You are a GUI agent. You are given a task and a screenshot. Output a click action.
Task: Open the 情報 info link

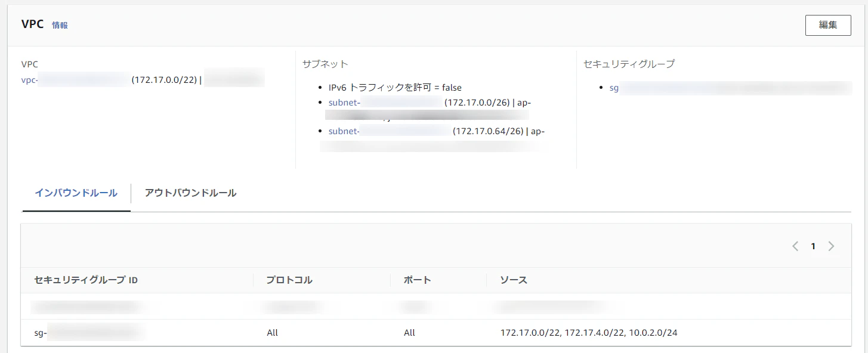coord(60,26)
